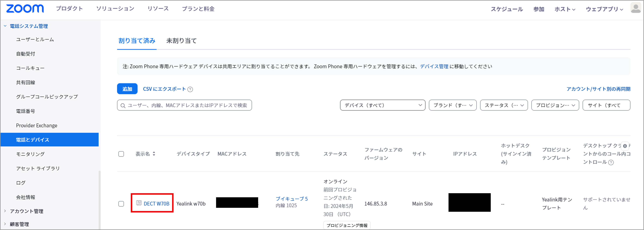This screenshot has width=644, height=230.
Task: Click CSV にエクスポート link
Action: click(x=164, y=89)
